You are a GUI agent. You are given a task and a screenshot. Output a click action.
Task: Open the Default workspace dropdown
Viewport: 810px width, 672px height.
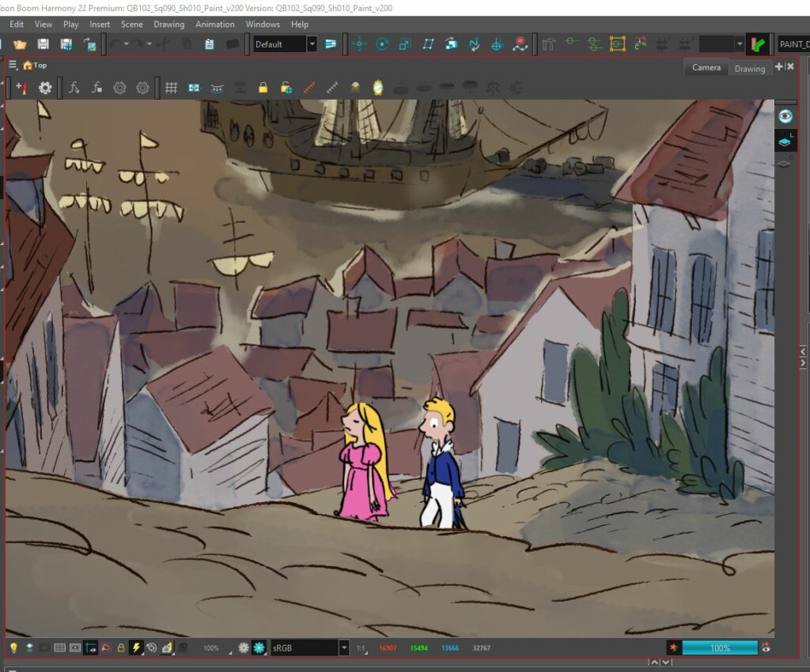(312, 44)
